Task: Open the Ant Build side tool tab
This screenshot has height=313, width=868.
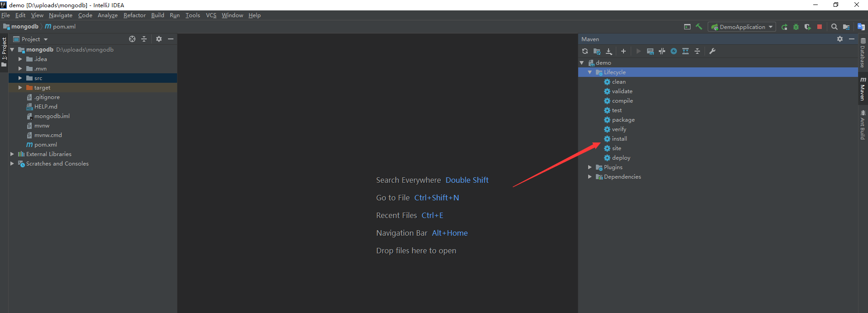Action: pos(863,124)
